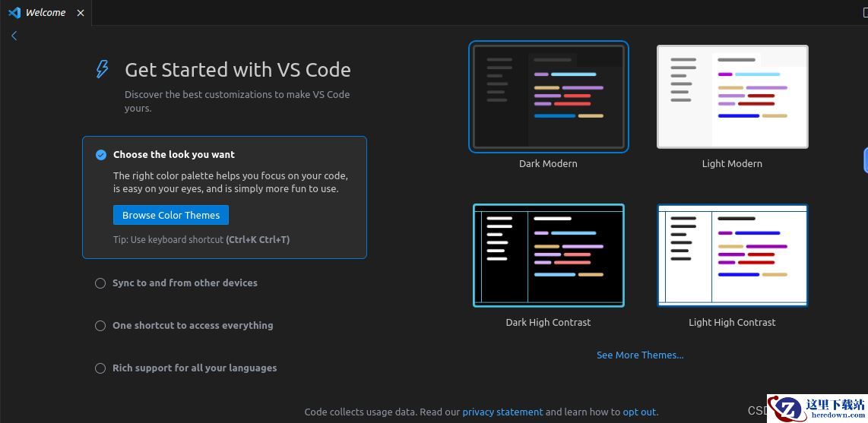This screenshot has height=423, width=868.
Task: Toggle the Sync to and from other devices circle
Action: [100, 283]
